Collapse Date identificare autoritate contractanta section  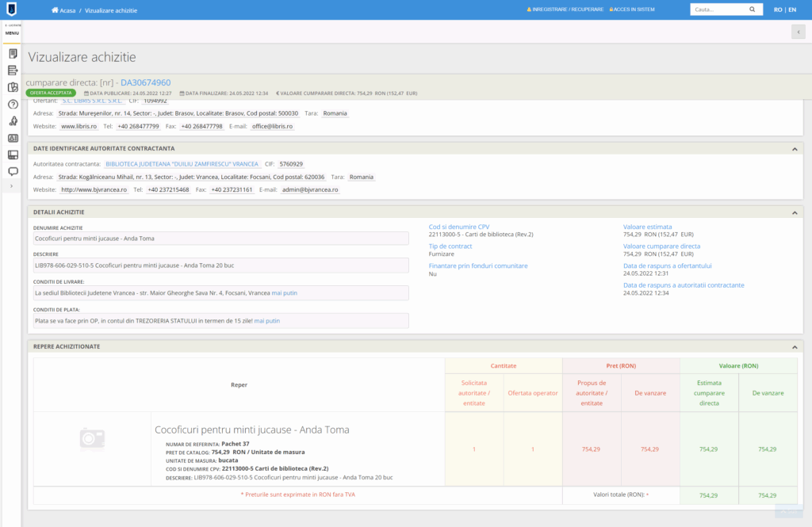click(795, 149)
